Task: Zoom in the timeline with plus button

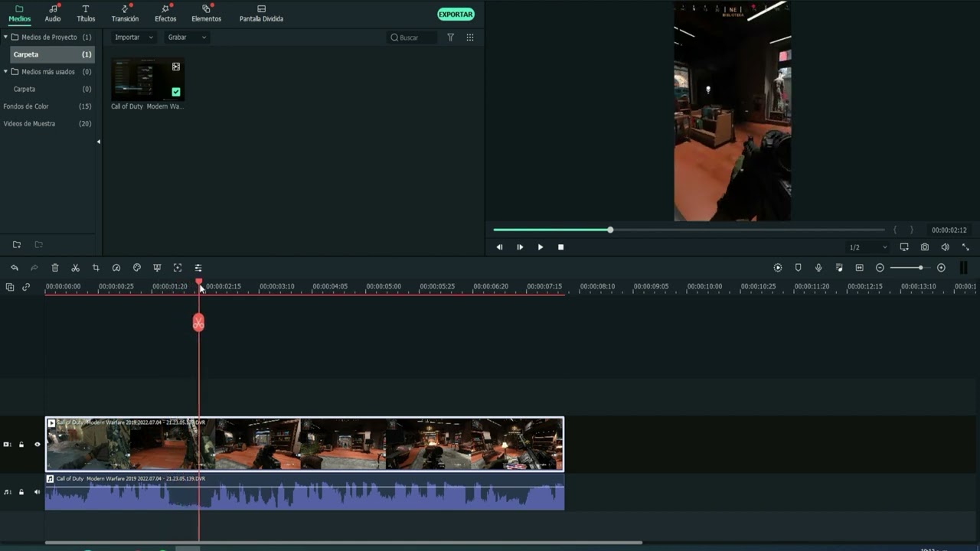Action: click(x=941, y=268)
